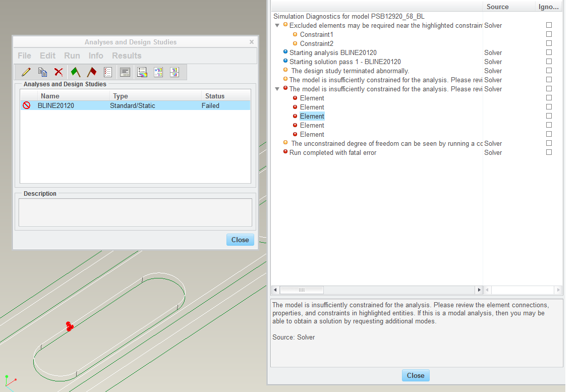Click the diagnostics horizontal scrollbar thumb
The height and width of the screenshot is (392, 581).
[x=302, y=290]
